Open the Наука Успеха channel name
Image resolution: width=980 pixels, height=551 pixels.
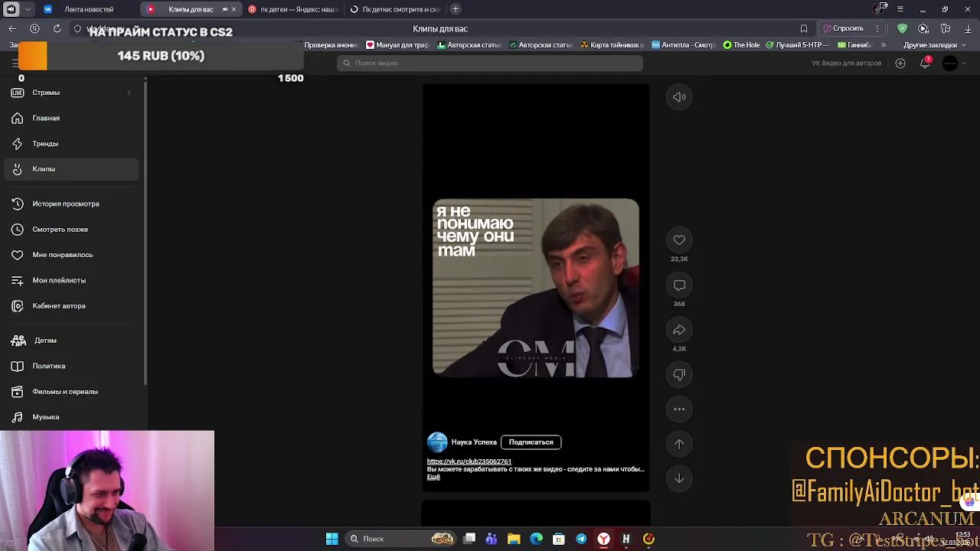(x=474, y=442)
